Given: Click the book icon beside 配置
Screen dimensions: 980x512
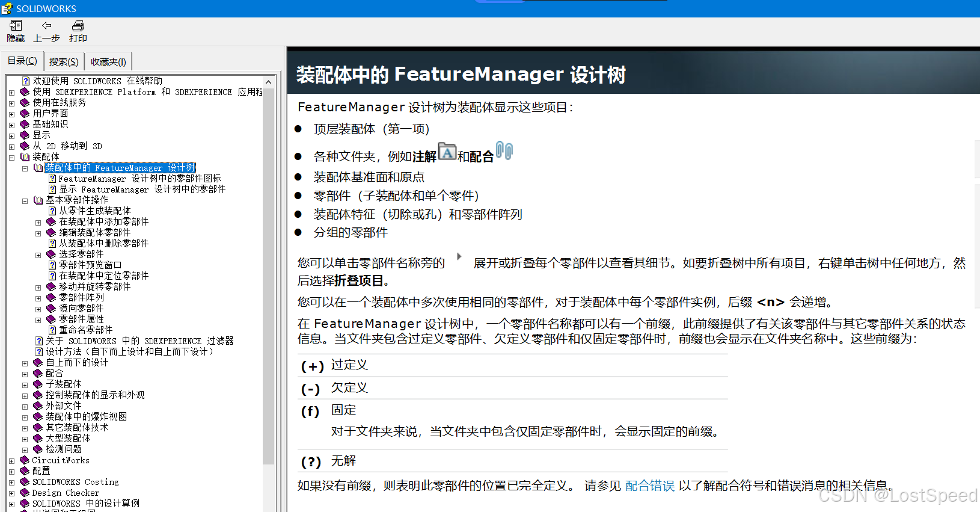Looking at the screenshot, I should coord(25,471).
